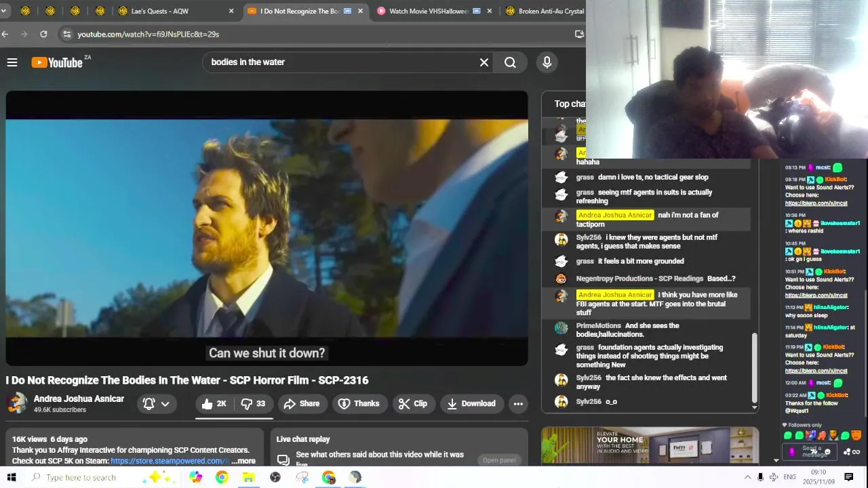Viewport: 868px width, 488px height.
Task: Open the home audio advertisement banner
Action: pos(650,445)
